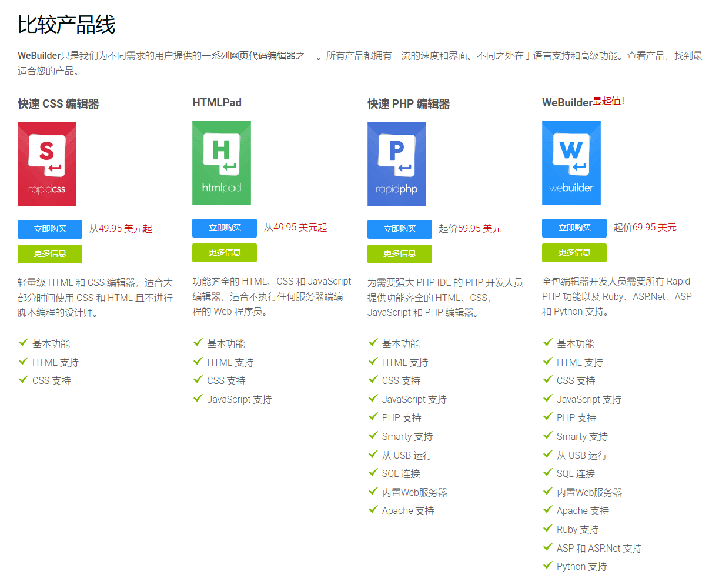Click PHP 支持 in 快速 PHP 编辑器 list
This screenshot has width=719, height=588.
[402, 418]
